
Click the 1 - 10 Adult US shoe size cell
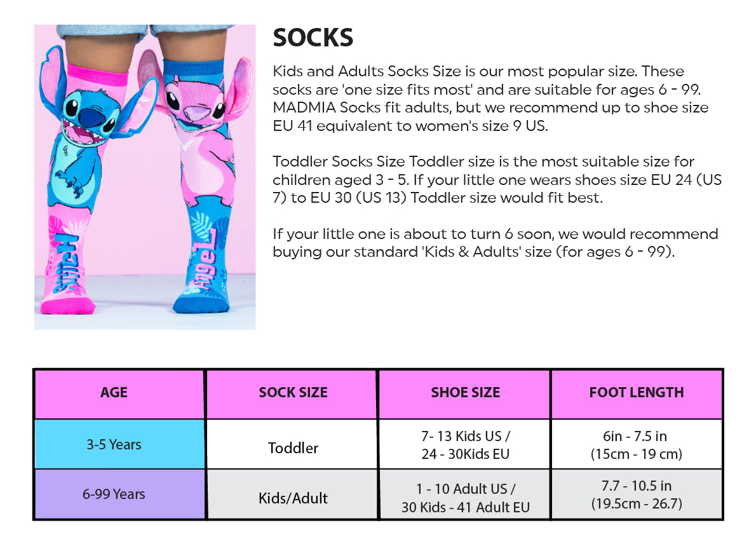coord(465,498)
